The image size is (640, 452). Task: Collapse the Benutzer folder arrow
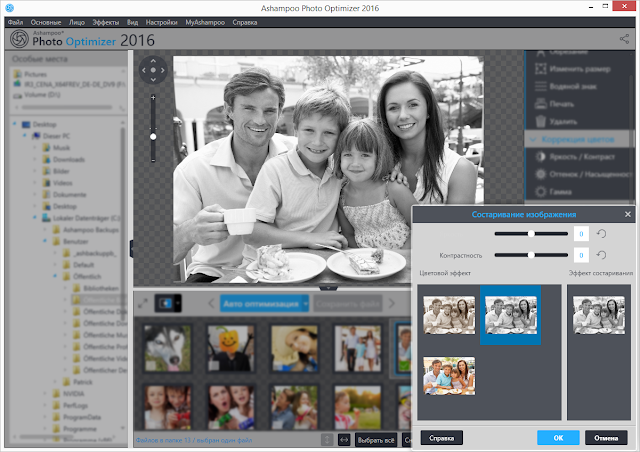point(45,241)
